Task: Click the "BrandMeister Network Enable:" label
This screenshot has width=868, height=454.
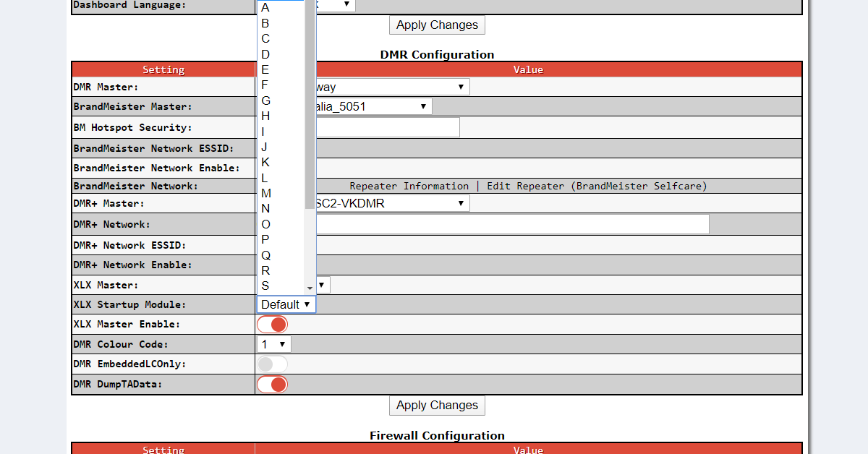Action: tap(157, 168)
